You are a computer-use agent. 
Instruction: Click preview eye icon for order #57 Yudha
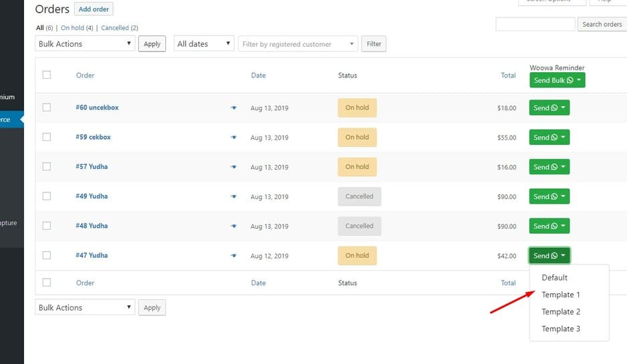pyautogui.click(x=234, y=167)
